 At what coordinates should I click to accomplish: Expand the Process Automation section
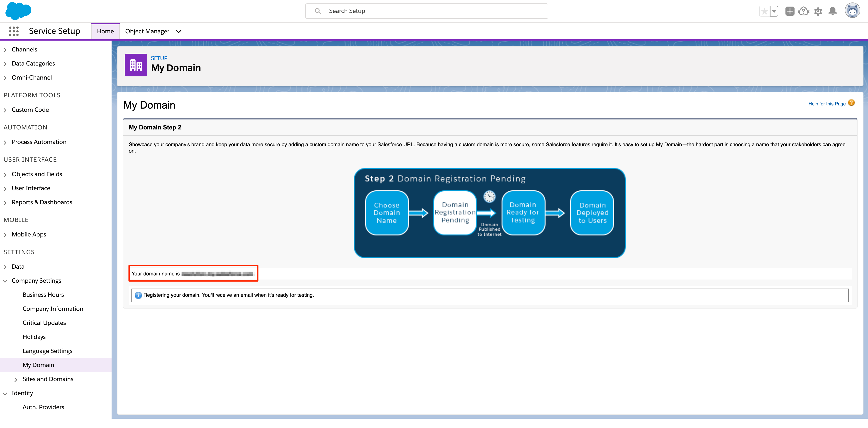(x=5, y=142)
